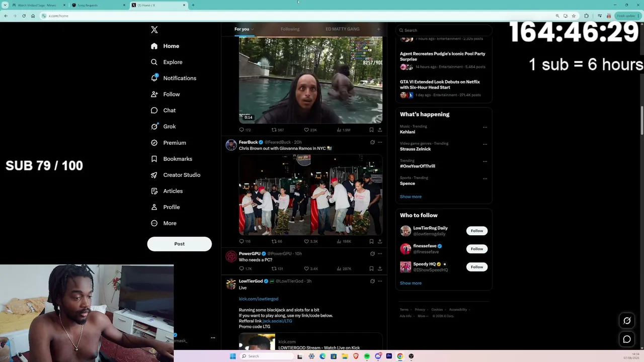The width and height of the screenshot is (644, 362).
Task: Open browser tab search dropdown
Action: click(x=5, y=5)
